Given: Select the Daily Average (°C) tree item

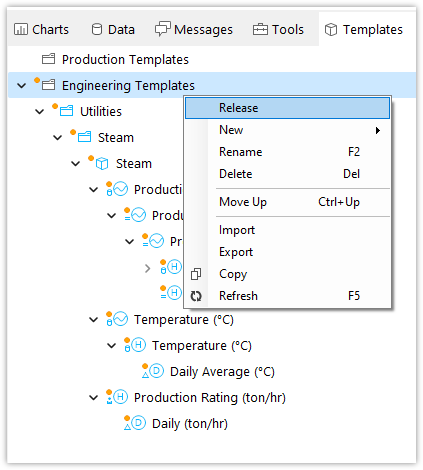Looking at the screenshot, I should pos(222,372).
